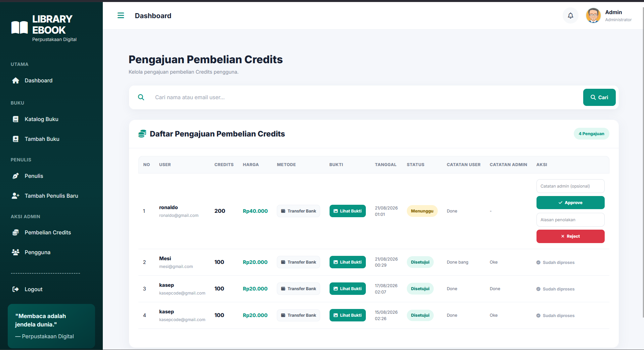The image size is (644, 350).
Task: View Lihat Bukti for Mesi
Action: tap(347, 262)
